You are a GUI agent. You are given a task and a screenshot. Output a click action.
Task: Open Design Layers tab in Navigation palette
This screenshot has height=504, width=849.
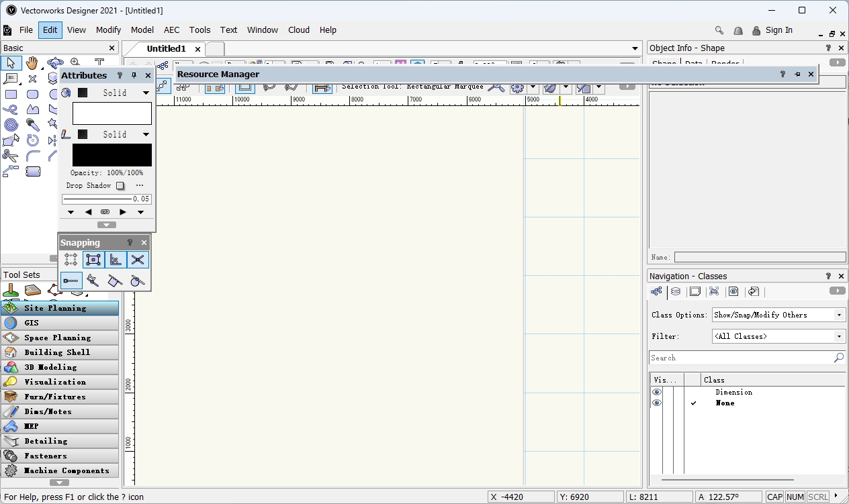676,291
